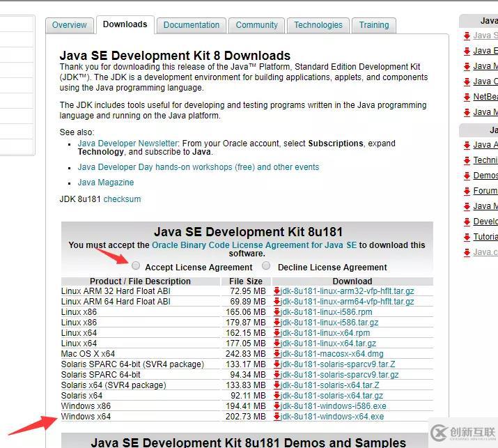Click download arrow icon for macosx-x64.dmg
Viewport: 498px width, 448px height.
[x=277, y=354]
